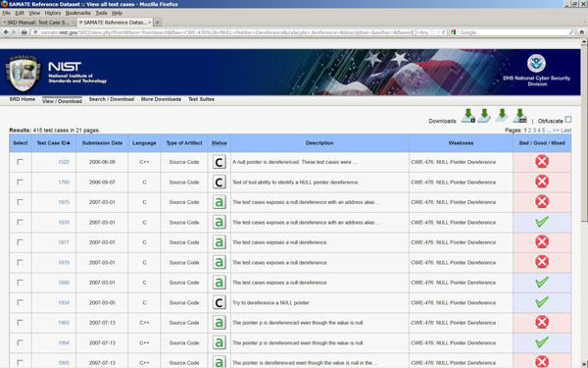
Task: Select the checkbox for test case 1875
Action: (x=20, y=202)
